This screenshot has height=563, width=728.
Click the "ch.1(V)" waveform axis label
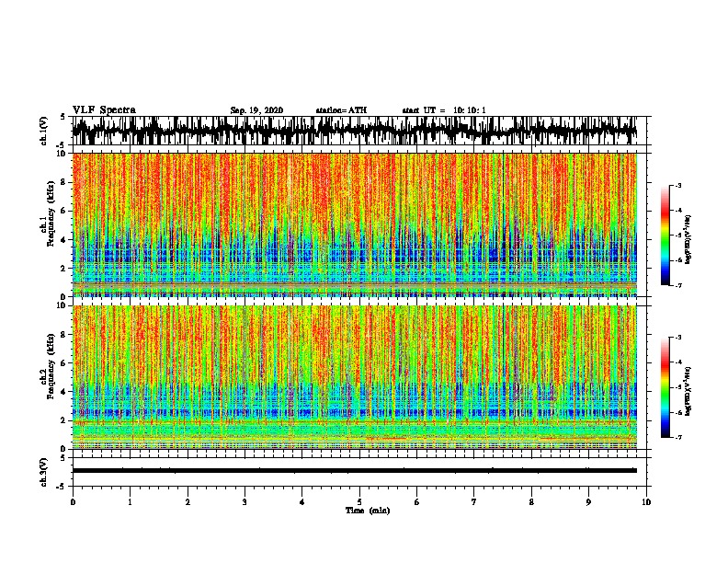coord(44,131)
